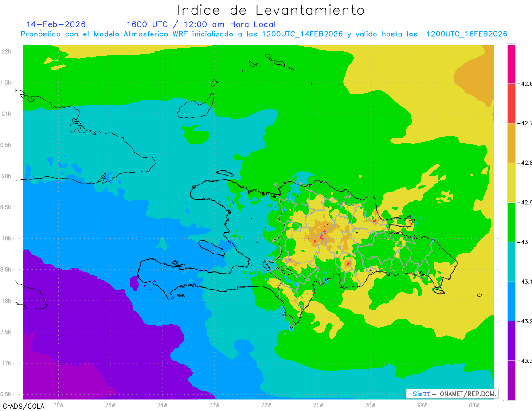Click the "18N" latitude label

[x=7, y=301]
